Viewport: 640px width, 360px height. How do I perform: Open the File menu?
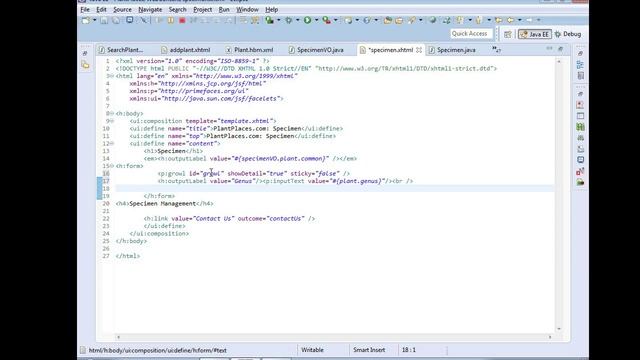pyautogui.click(x=85, y=9)
